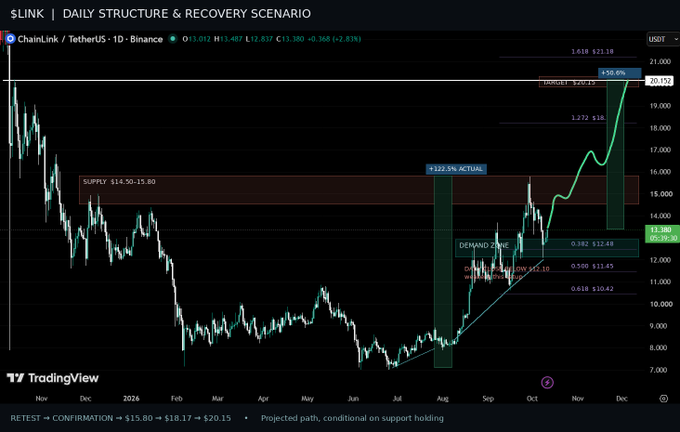Select the +50.6% projection label
Viewport: 680px width, 432px height.
619,73
